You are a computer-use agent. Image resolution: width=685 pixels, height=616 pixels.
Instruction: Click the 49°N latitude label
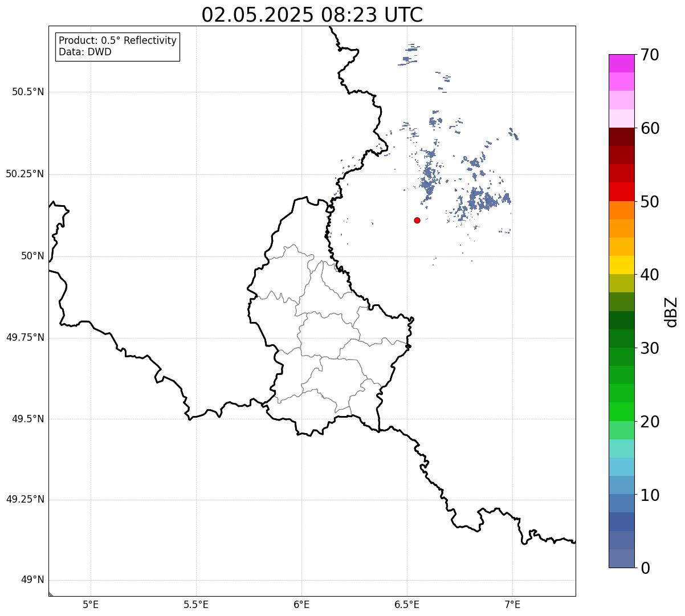click(x=32, y=580)
